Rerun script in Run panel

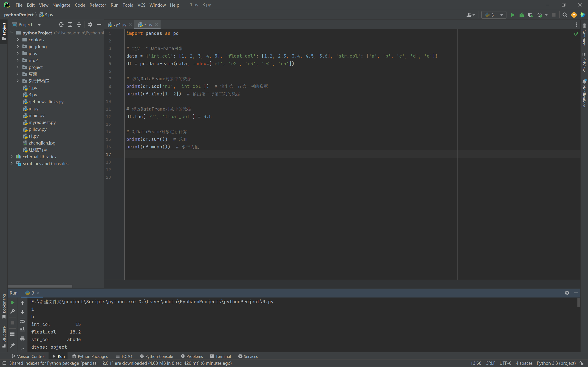coord(13,303)
